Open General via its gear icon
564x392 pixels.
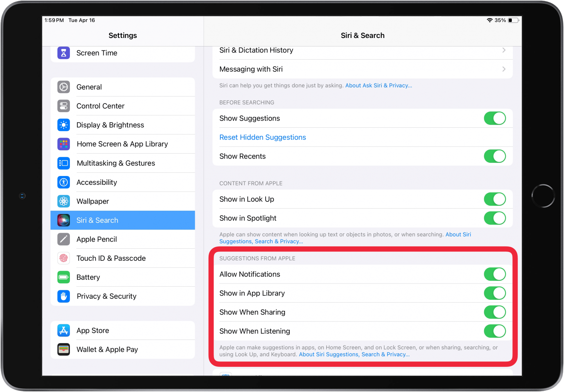(x=63, y=87)
